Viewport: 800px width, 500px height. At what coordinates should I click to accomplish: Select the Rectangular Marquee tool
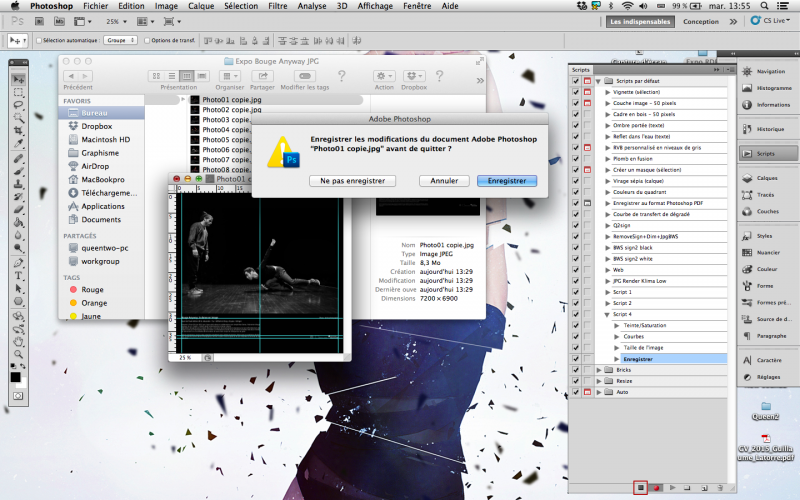click(18, 92)
